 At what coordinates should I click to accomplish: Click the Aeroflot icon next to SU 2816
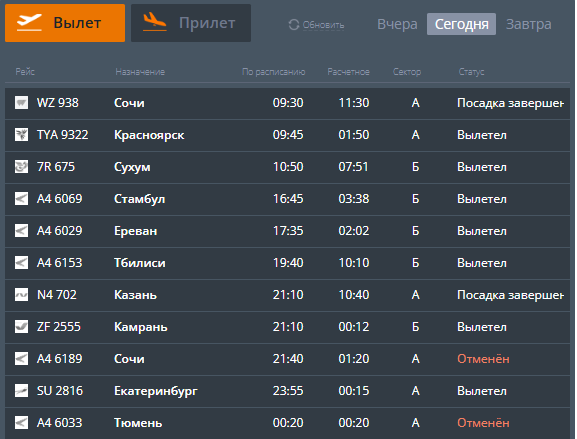pyautogui.click(x=21, y=391)
